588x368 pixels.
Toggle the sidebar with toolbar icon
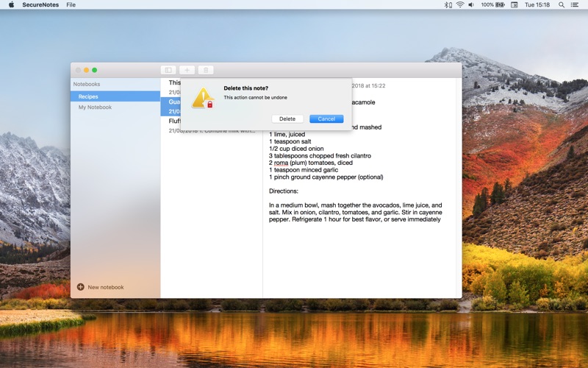(x=168, y=70)
